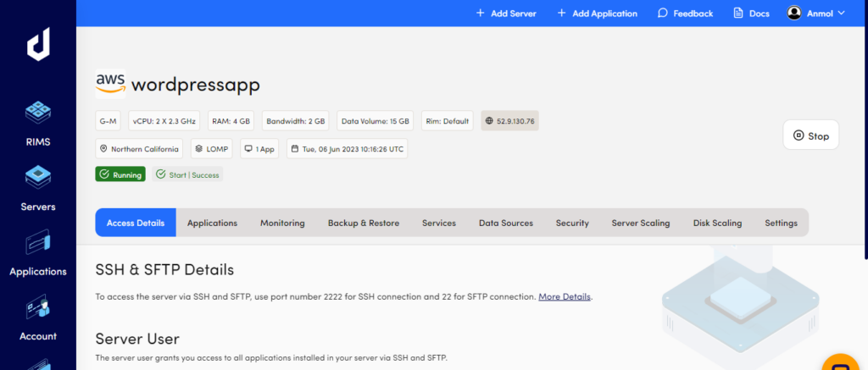Image resolution: width=868 pixels, height=370 pixels.
Task: Click the plus icon for Add Server
Action: pyautogui.click(x=480, y=14)
